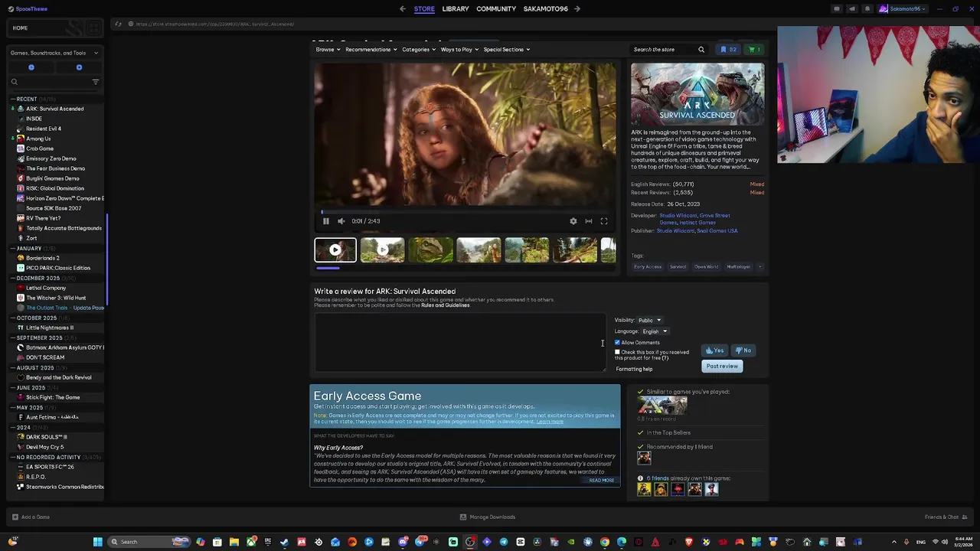Go to library HOME

click(20, 28)
